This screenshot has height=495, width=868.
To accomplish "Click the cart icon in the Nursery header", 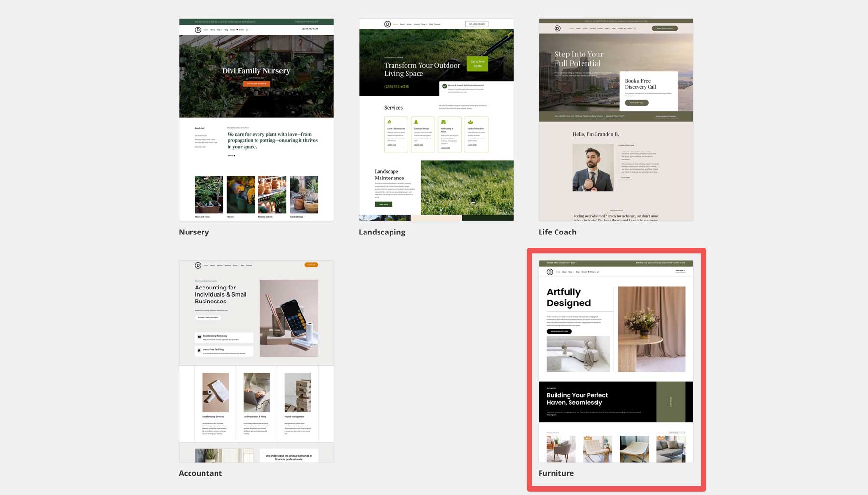I will point(238,29).
